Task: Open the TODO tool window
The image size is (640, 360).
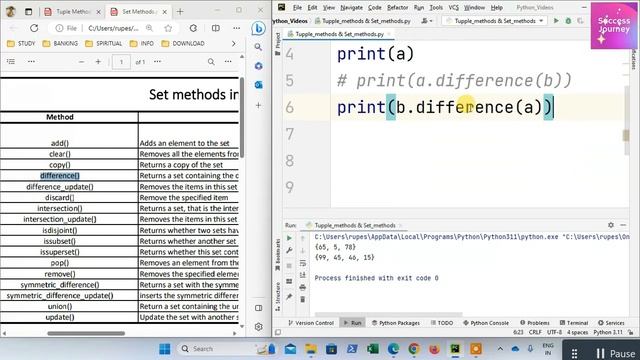Action: point(442,322)
